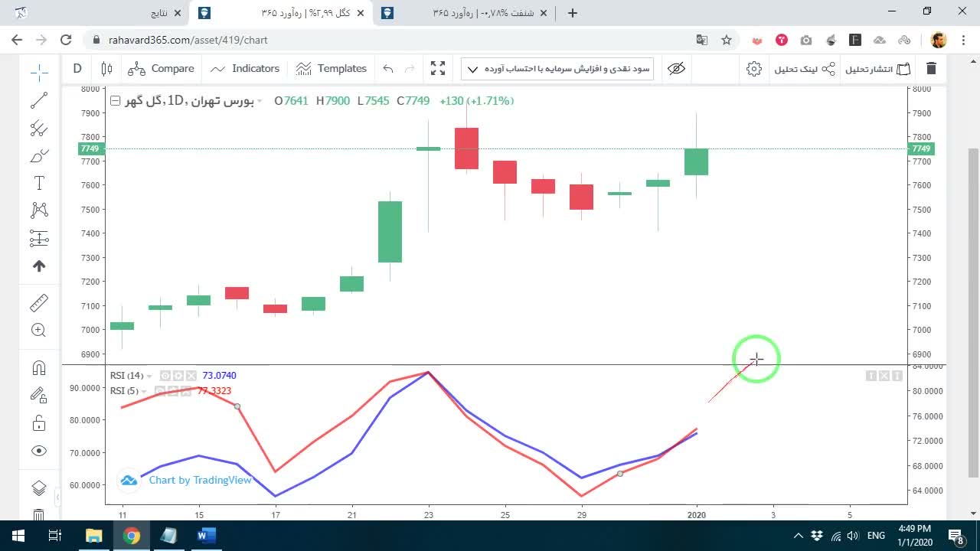980x551 pixels.
Task: Enter fullscreen chart mode
Action: click(438, 69)
